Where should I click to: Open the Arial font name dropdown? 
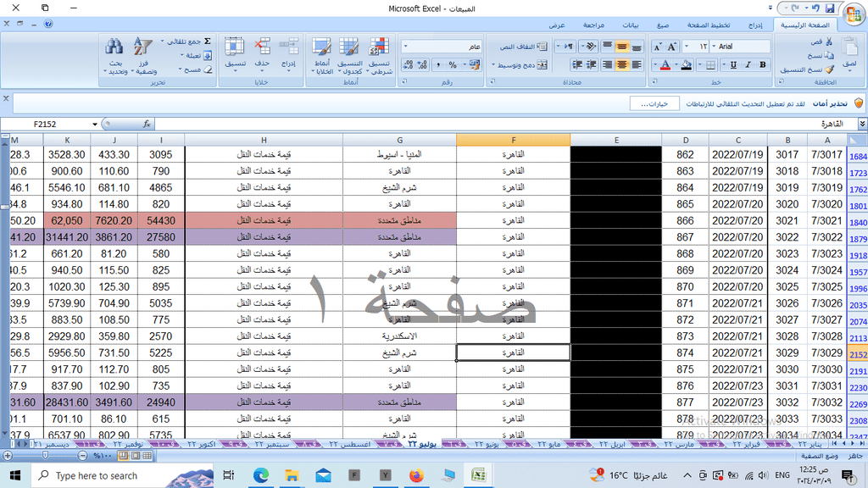[x=714, y=47]
